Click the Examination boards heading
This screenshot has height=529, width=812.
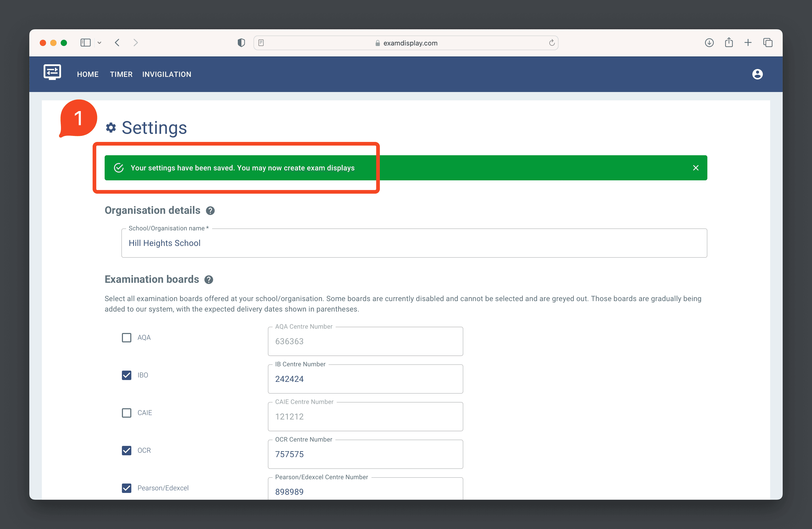152,279
